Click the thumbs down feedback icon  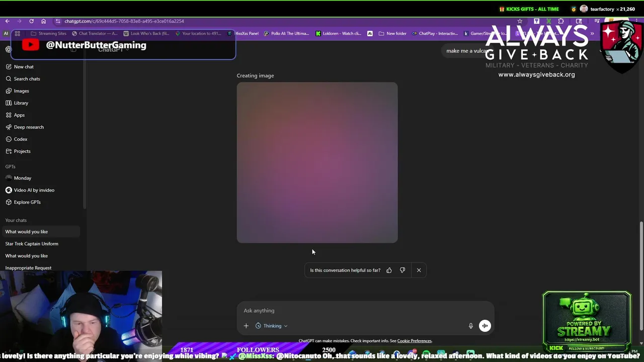tap(403, 270)
